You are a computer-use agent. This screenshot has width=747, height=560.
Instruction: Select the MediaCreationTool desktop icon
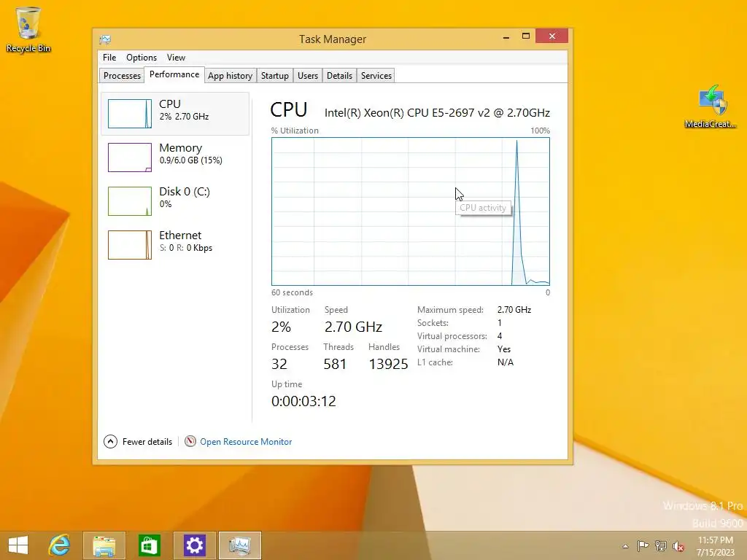[711, 106]
